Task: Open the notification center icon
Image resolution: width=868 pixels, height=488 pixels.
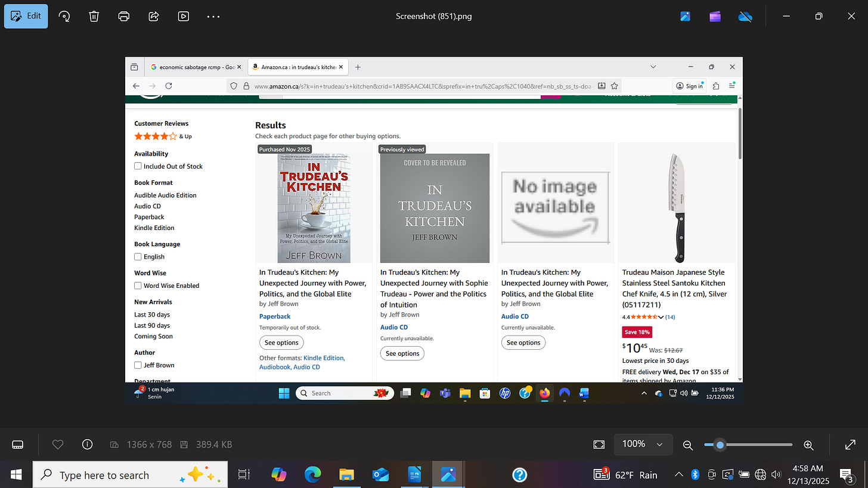Action: pyautogui.click(x=845, y=475)
